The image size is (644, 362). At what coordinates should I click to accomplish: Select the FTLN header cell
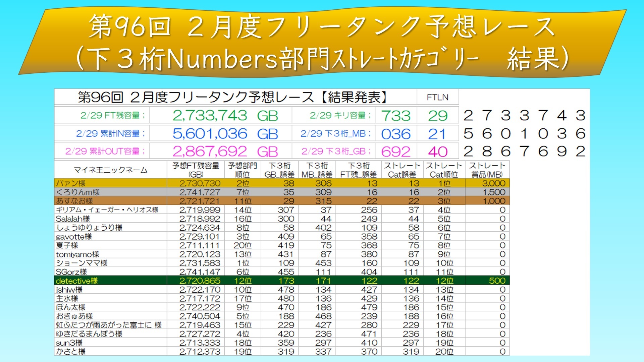[x=437, y=97]
